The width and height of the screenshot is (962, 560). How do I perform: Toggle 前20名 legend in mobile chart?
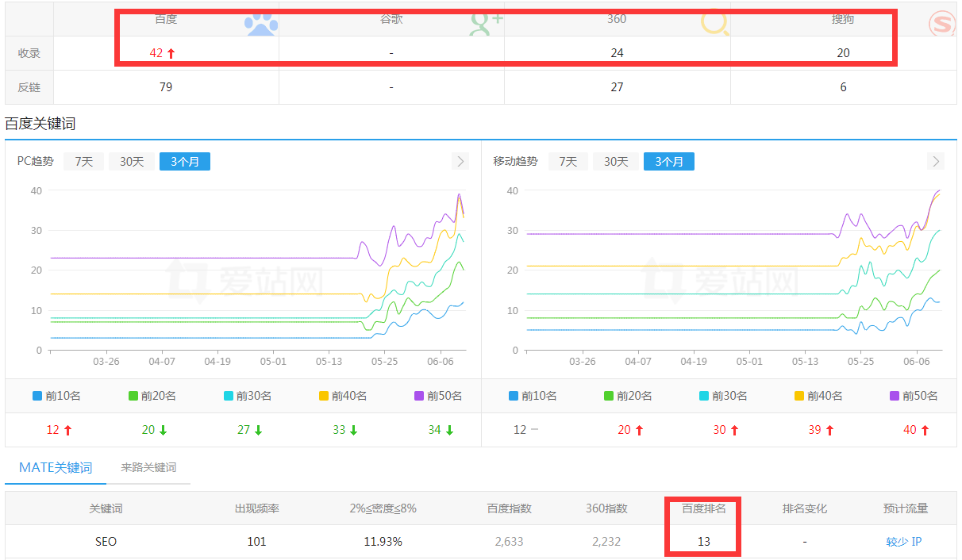(x=629, y=396)
